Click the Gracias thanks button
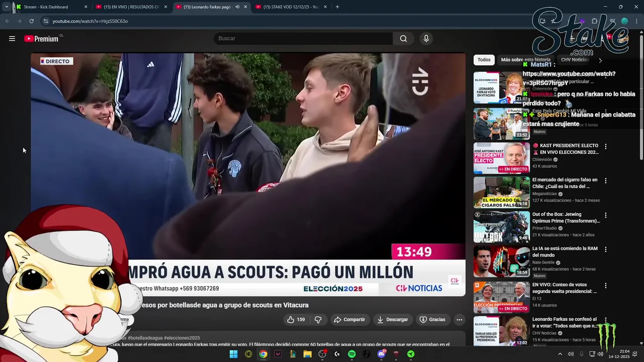 [432, 320]
